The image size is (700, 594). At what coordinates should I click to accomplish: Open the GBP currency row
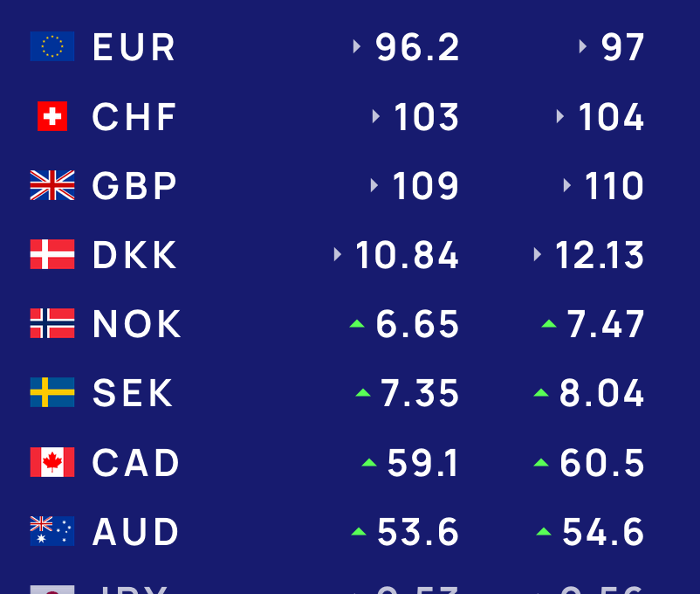[135, 186]
